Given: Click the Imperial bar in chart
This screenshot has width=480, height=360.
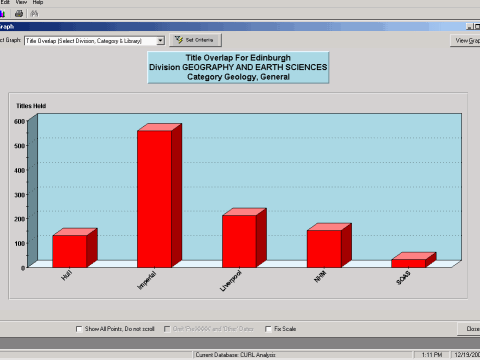Looking at the screenshot, I should point(155,199).
